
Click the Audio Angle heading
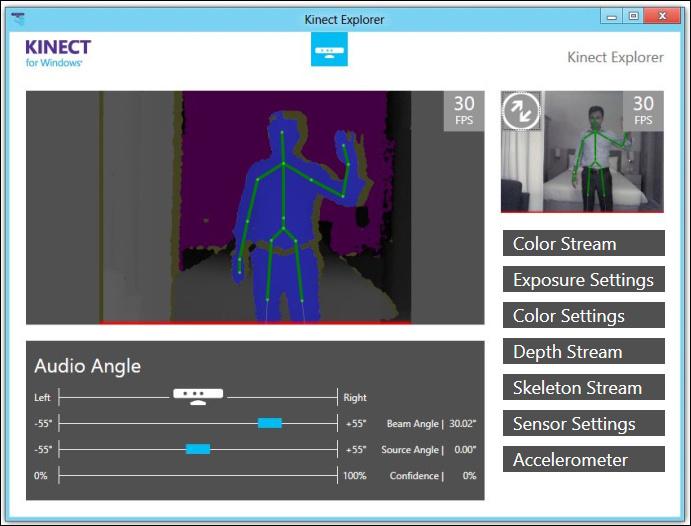tap(88, 366)
